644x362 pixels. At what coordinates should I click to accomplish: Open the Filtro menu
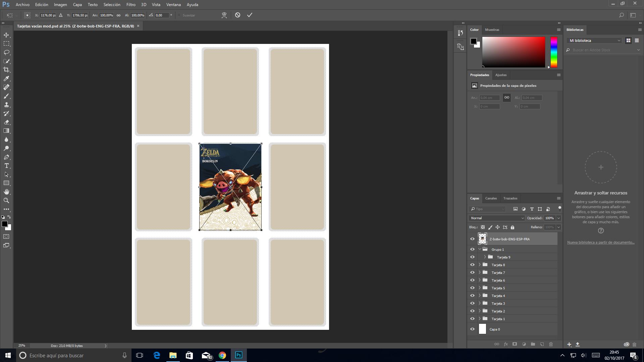[131, 5]
